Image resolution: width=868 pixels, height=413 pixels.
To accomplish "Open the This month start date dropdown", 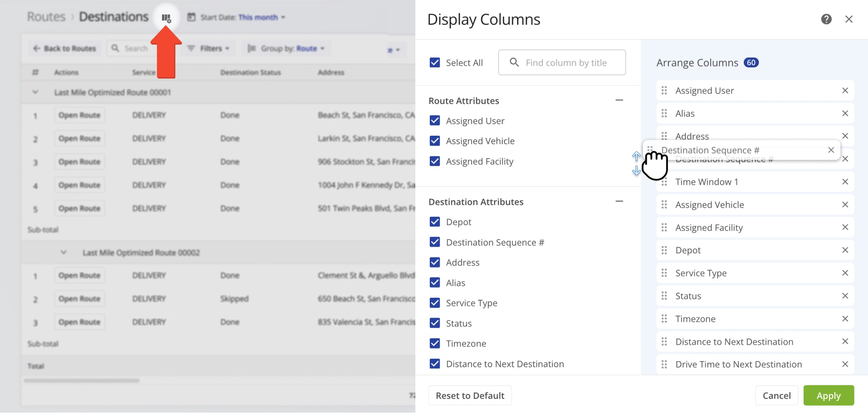I will point(259,17).
